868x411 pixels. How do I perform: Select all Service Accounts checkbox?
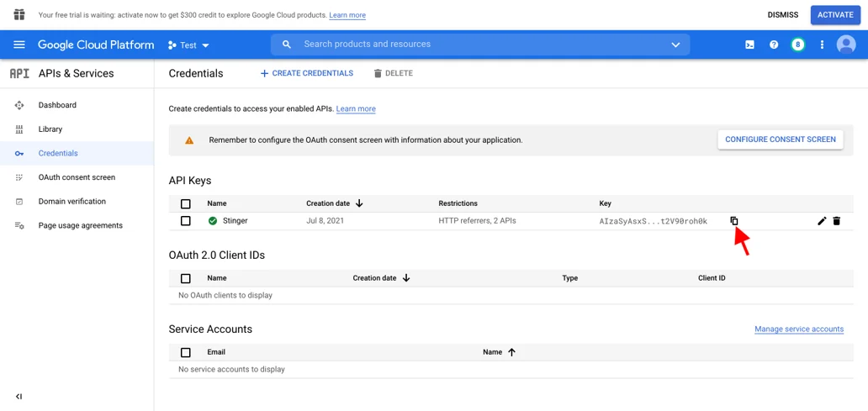(x=185, y=352)
